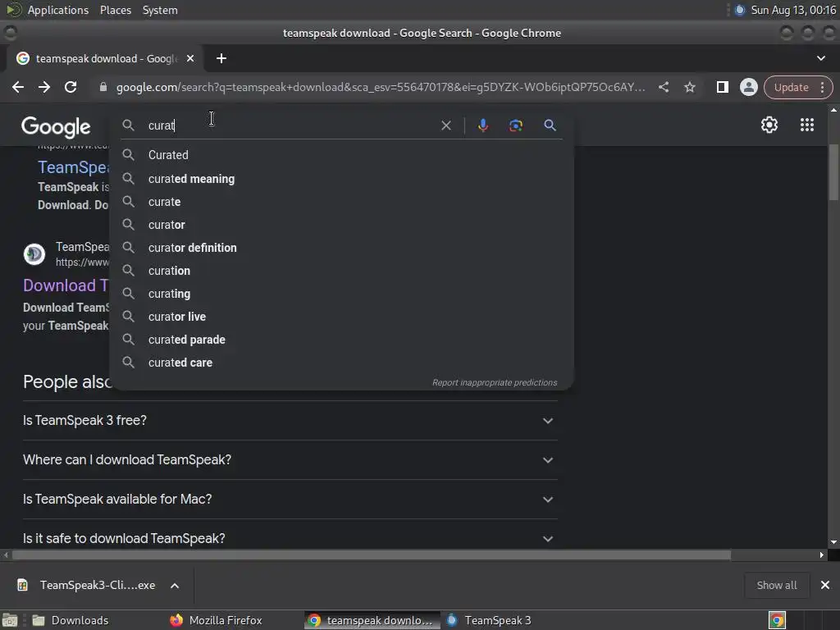
Task: Expand 'Is it safe to download TeamSpeak?'
Action: click(290, 538)
